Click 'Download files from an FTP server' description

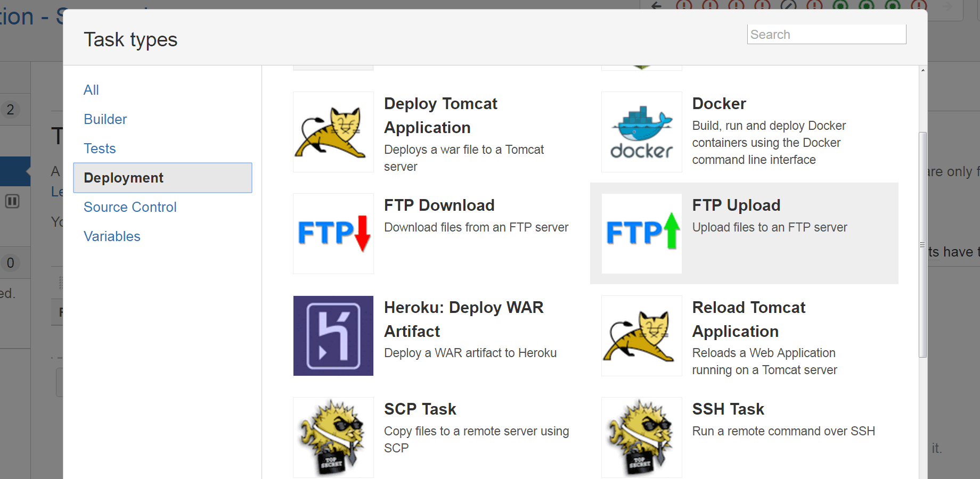(x=476, y=227)
